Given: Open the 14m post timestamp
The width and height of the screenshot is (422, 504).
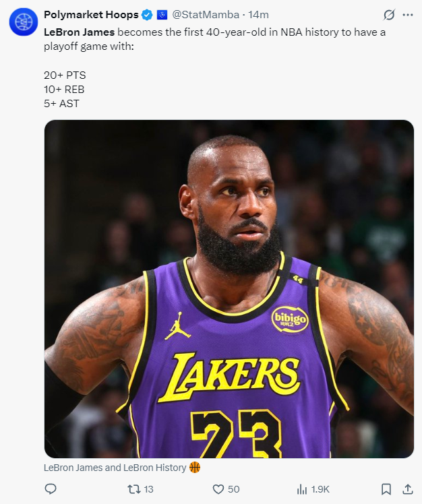Looking at the screenshot, I should coord(259,15).
